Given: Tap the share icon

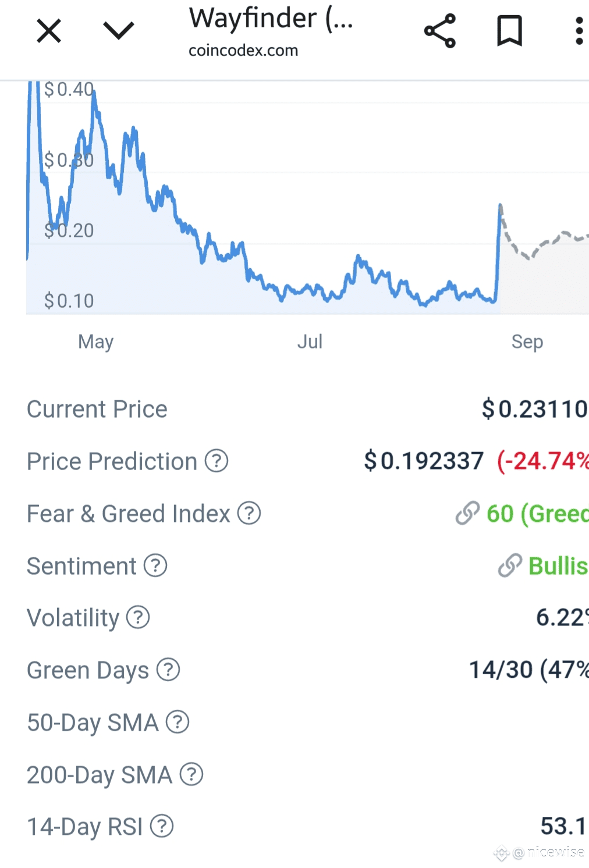Looking at the screenshot, I should [x=440, y=31].
